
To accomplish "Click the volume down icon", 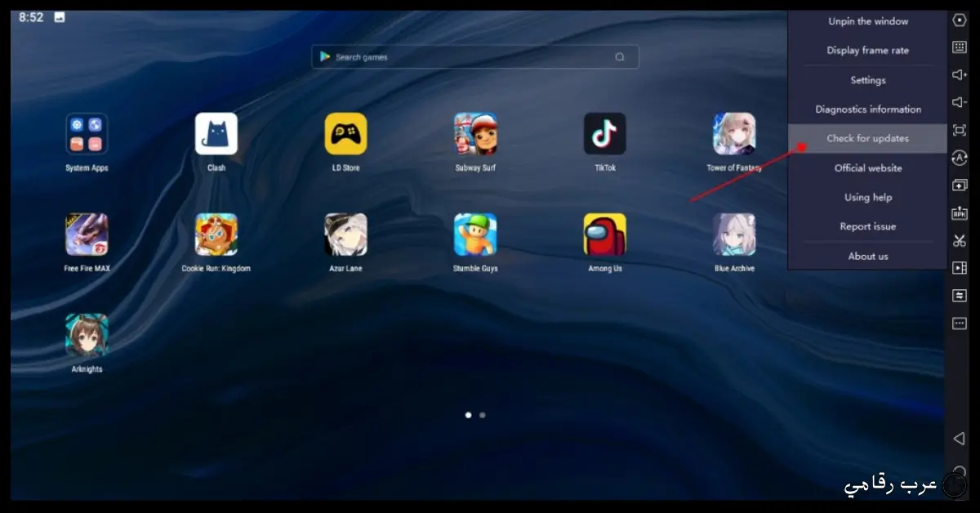I will (x=960, y=102).
